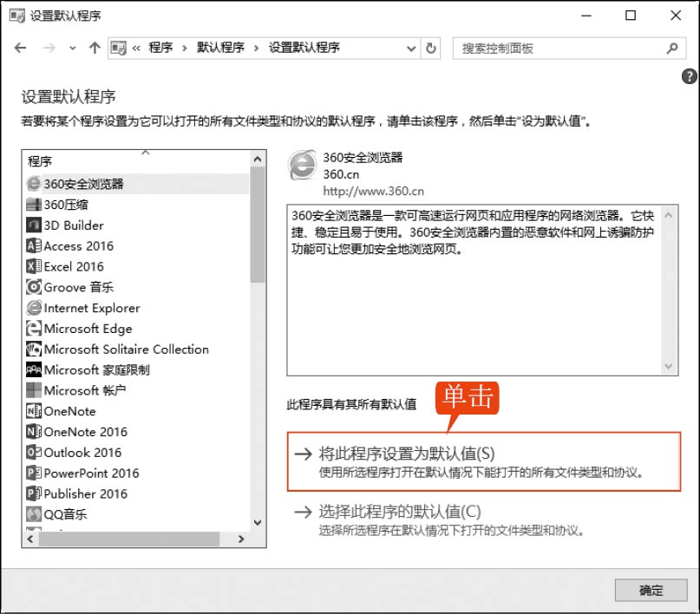
Task: Open the recent locations dropdown arrow
Action: pyautogui.click(x=72, y=49)
